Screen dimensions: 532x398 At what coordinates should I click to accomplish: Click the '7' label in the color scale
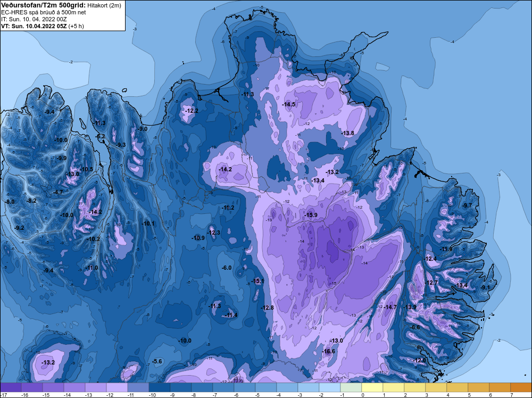(x=511, y=395)
